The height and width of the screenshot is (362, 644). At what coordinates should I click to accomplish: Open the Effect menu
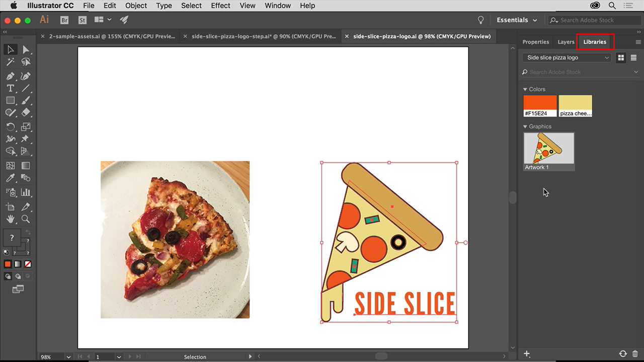point(220,6)
